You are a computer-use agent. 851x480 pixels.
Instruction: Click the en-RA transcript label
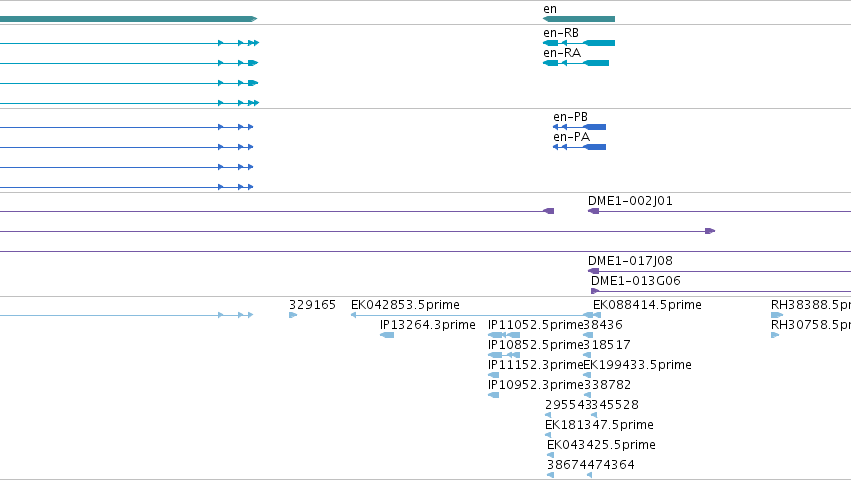562,53
